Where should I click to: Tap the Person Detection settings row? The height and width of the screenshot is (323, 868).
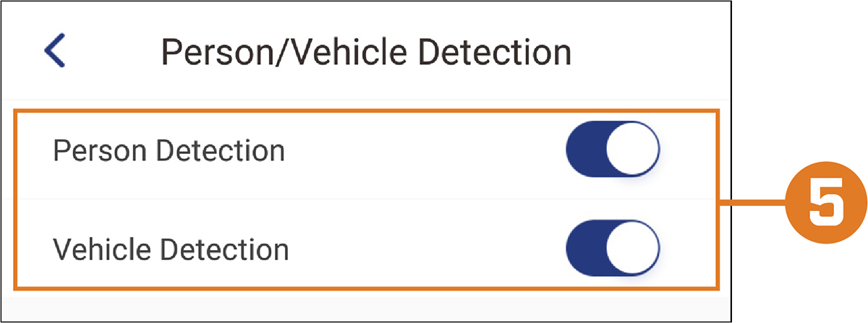[365, 151]
